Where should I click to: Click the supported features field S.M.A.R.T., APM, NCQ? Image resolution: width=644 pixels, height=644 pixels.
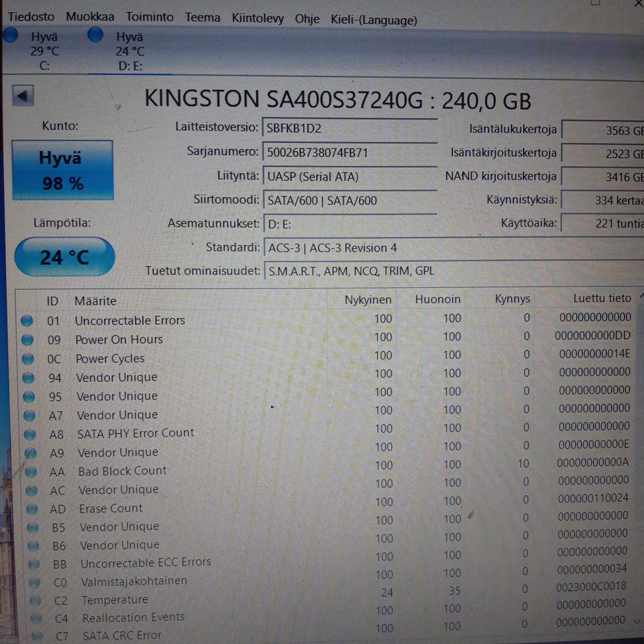pyautogui.click(x=453, y=270)
